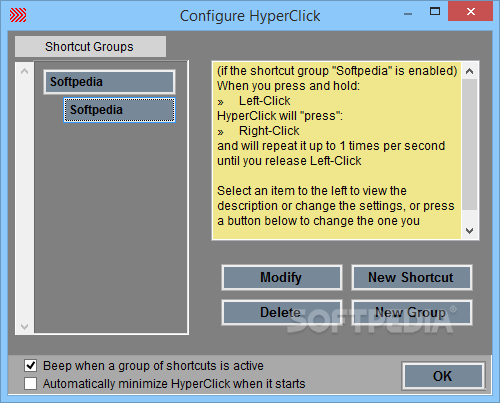Confirm with the OK button
The height and width of the screenshot is (403, 500).
(x=443, y=376)
